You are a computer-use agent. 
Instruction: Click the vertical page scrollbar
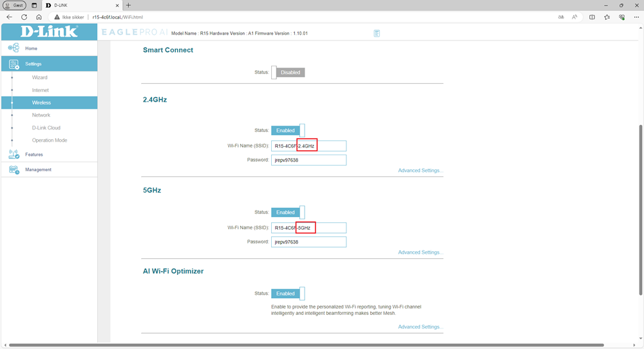tap(641, 209)
